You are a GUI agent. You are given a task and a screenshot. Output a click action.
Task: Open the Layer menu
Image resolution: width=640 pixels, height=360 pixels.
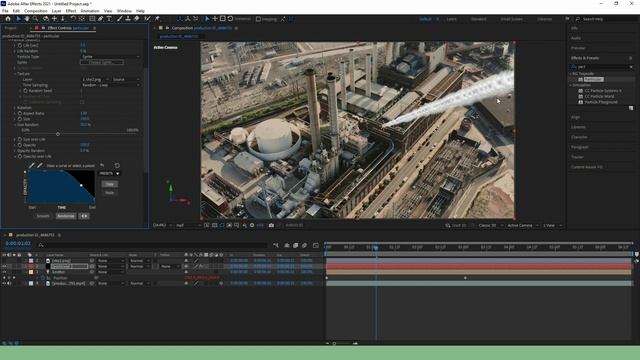(56, 11)
